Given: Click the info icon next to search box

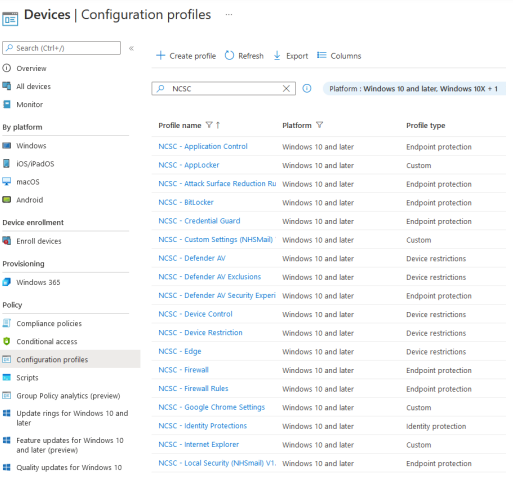Looking at the screenshot, I should point(307,88).
